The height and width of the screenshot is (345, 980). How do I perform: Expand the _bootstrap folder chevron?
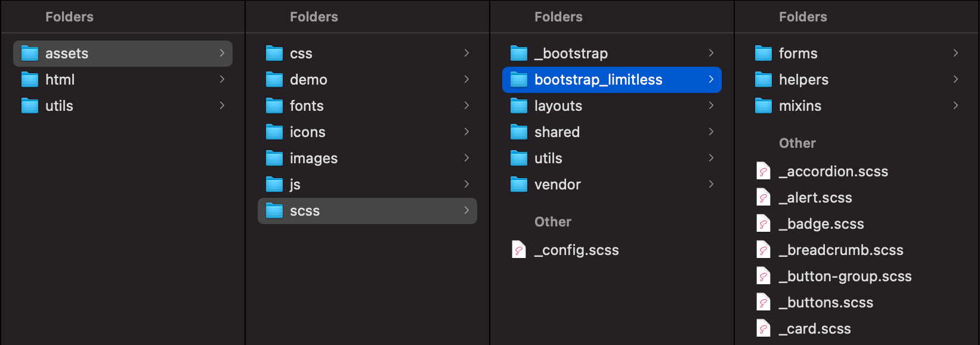tap(711, 53)
